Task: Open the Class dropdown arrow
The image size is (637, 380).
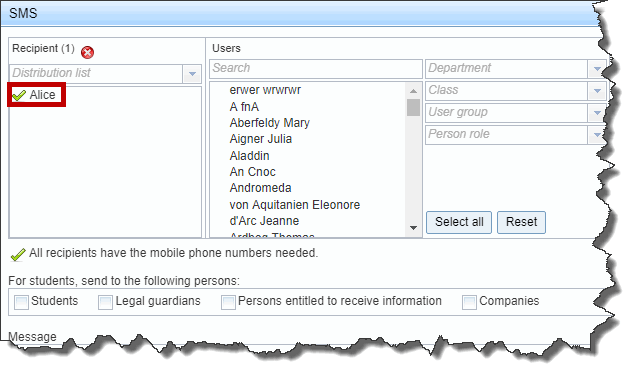Action: pyautogui.click(x=597, y=91)
